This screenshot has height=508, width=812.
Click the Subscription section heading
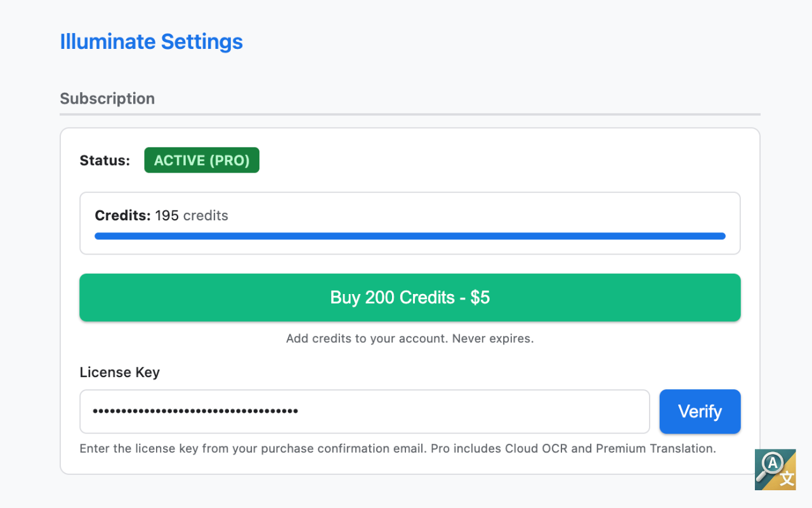pyautogui.click(x=107, y=98)
